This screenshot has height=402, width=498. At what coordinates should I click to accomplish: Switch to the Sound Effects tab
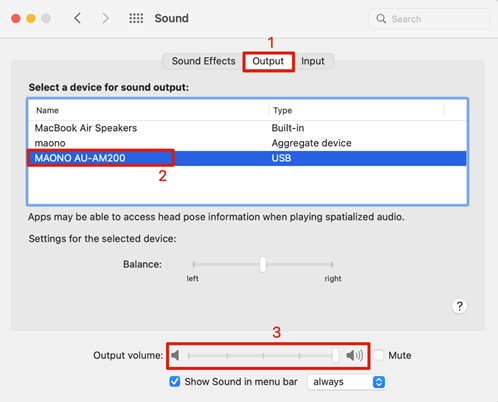click(x=203, y=61)
